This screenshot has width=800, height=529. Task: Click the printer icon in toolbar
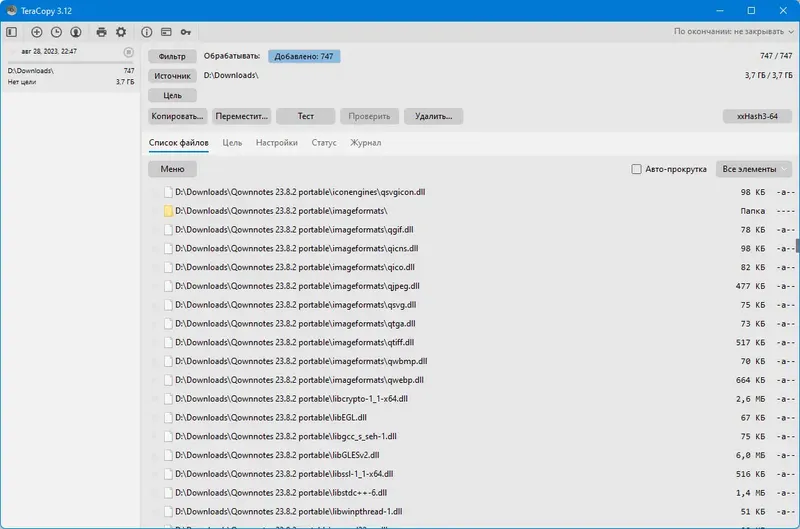(102, 32)
